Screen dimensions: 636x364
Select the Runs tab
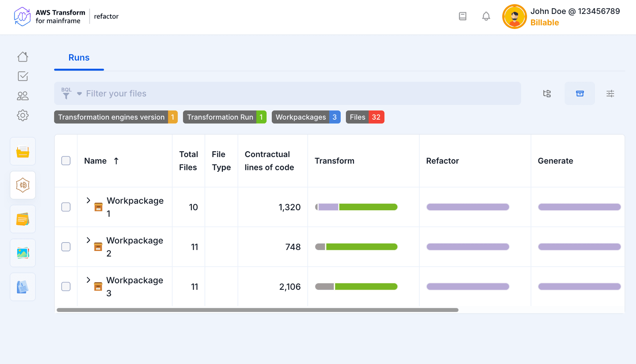[x=79, y=58]
